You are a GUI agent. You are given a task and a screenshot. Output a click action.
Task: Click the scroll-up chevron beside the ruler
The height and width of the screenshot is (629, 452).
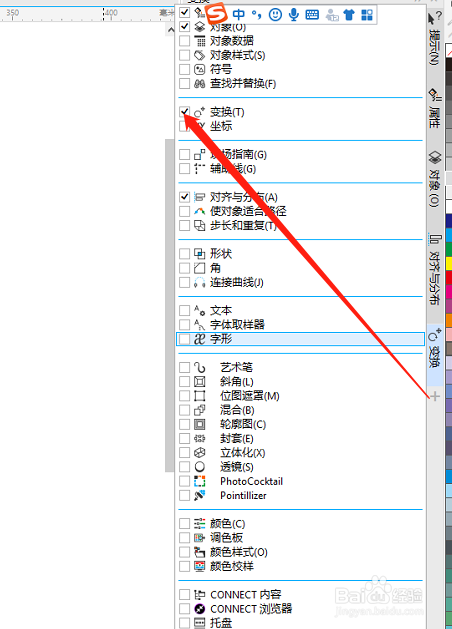(170, 30)
